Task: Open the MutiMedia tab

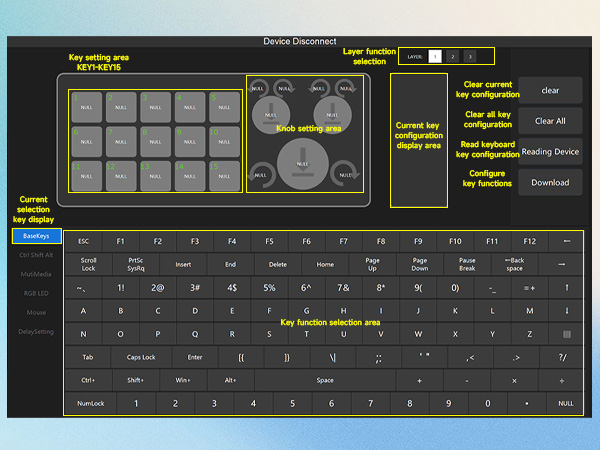Action: [x=36, y=274]
